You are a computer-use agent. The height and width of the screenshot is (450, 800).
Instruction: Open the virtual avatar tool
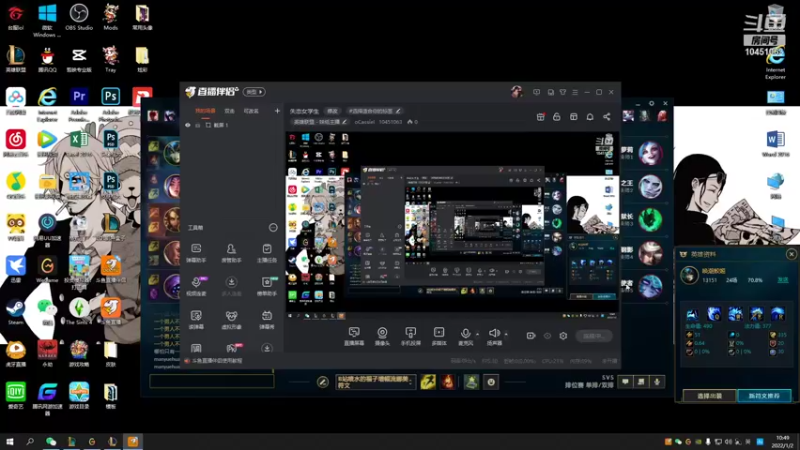[x=231, y=320]
